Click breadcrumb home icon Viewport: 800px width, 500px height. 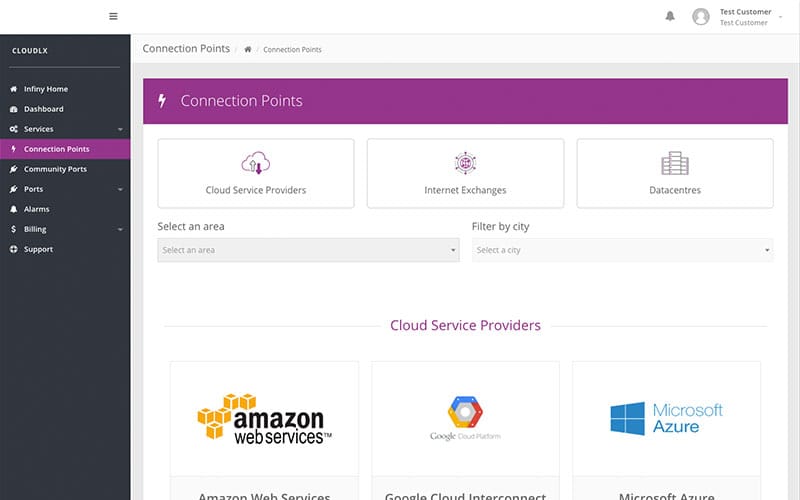(x=247, y=49)
